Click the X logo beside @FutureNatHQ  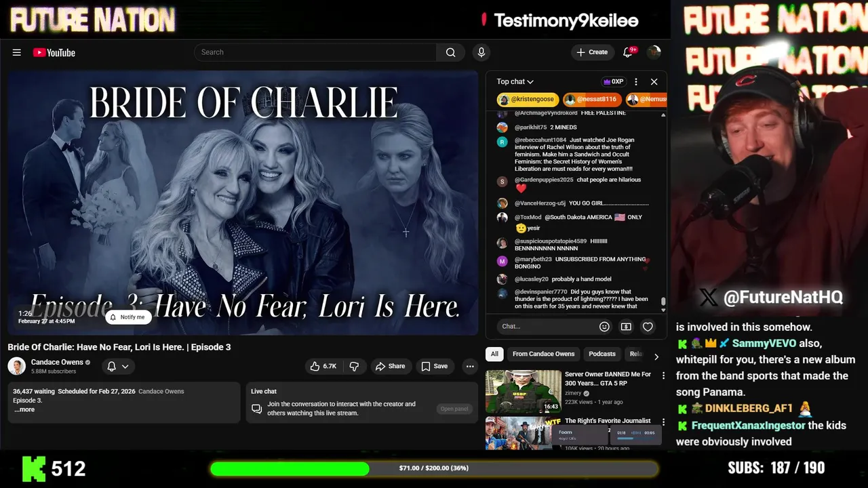[x=707, y=297]
